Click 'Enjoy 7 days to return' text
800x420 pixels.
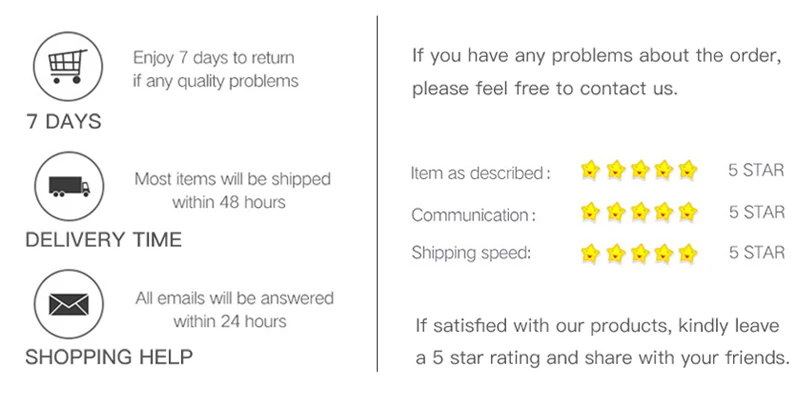(x=214, y=58)
